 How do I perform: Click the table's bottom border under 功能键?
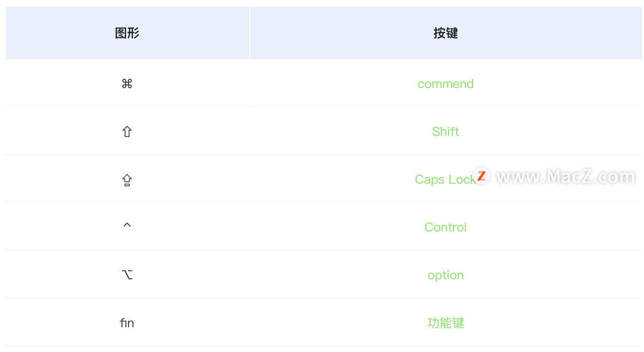(x=445, y=346)
